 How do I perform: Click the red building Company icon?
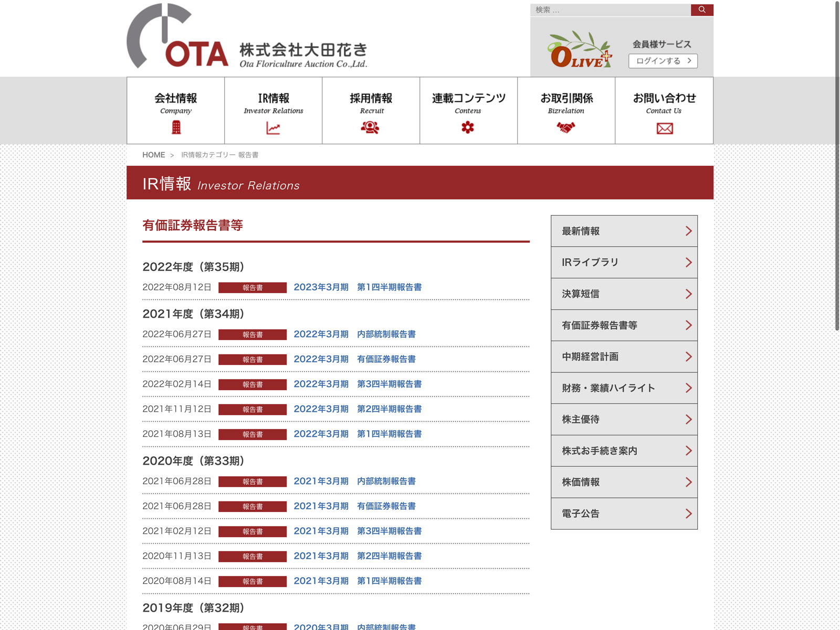click(x=176, y=128)
